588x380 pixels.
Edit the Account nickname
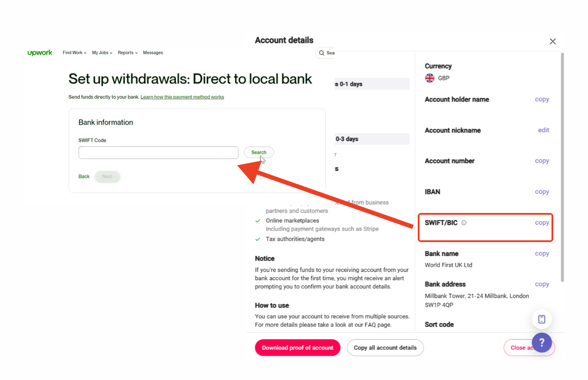[x=544, y=130]
